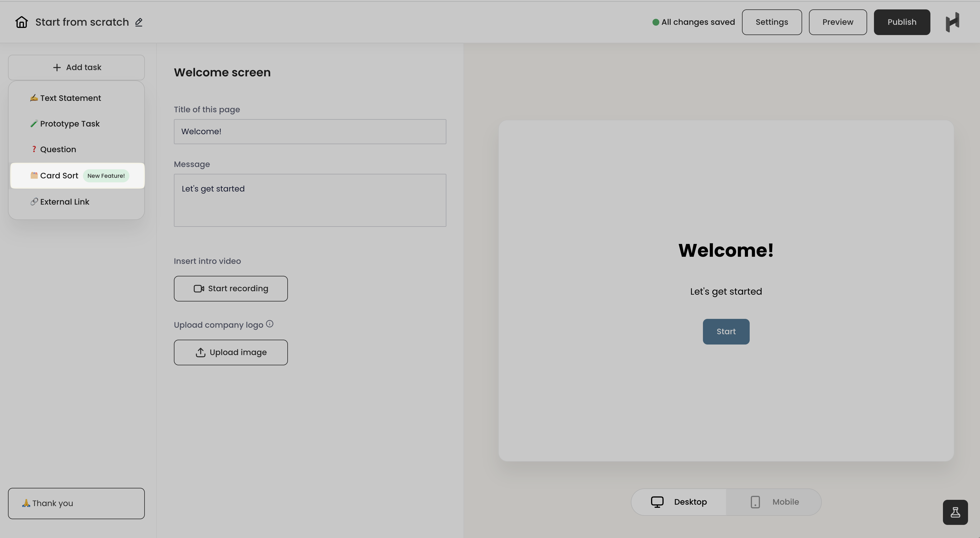Publish the maze
Viewport: 980px width, 538px height.
point(902,22)
